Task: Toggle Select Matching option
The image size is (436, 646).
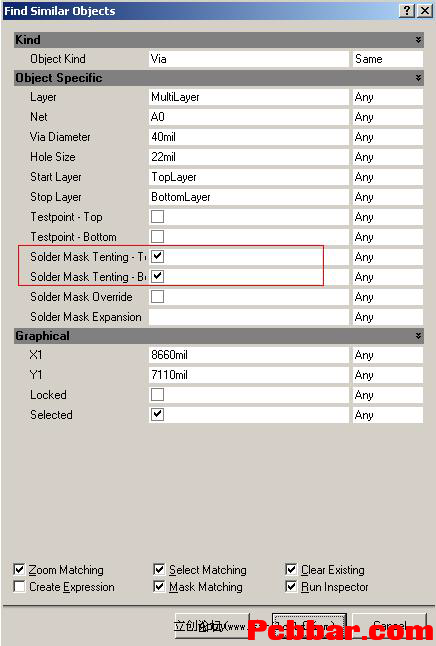Action: coord(159,569)
